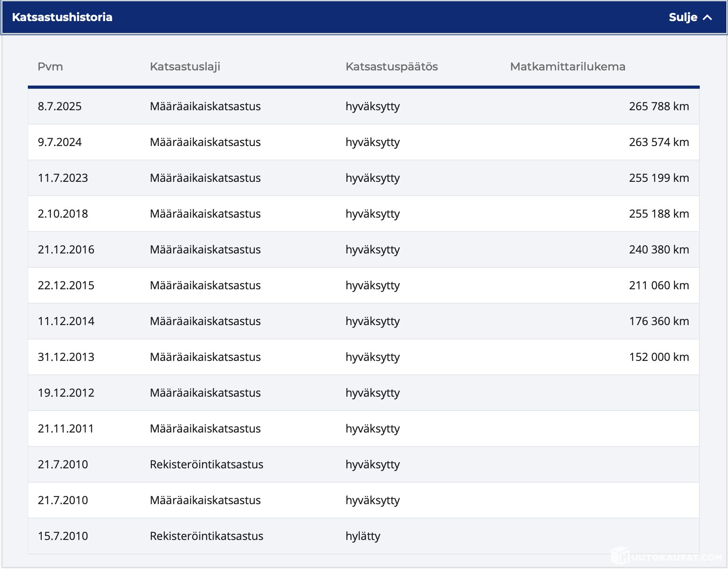
Task: Click the 263 574 km odometer reading
Action: (659, 142)
